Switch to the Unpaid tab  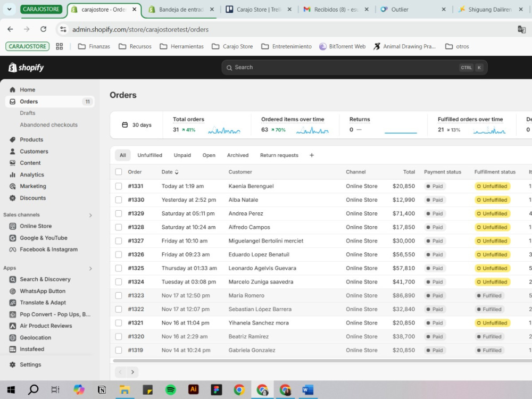[x=182, y=155]
